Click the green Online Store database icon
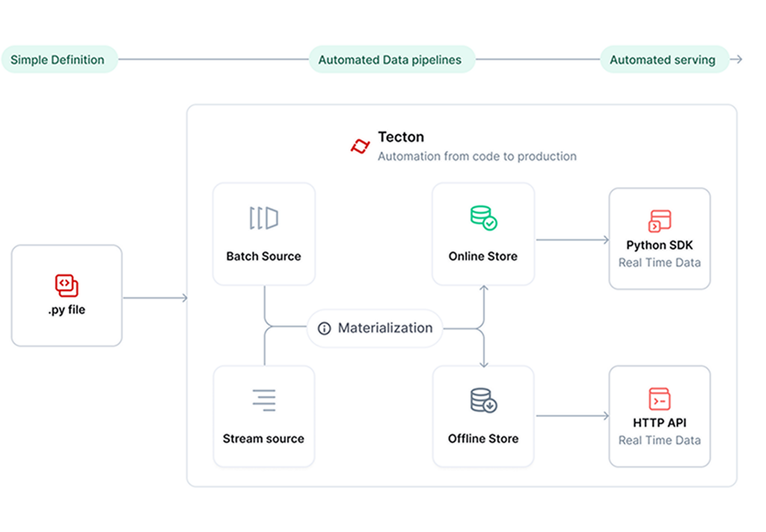This screenshot has height=532, width=766. click(x=483, y=218)
